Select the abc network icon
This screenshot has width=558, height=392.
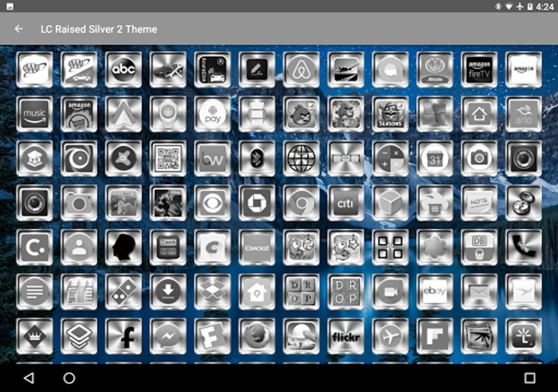coord(123,70)
